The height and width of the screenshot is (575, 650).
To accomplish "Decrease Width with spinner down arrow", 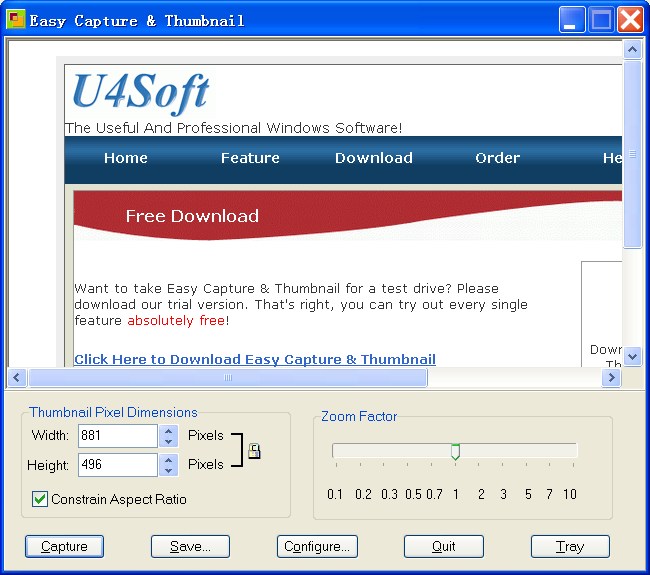I will 168,441.
